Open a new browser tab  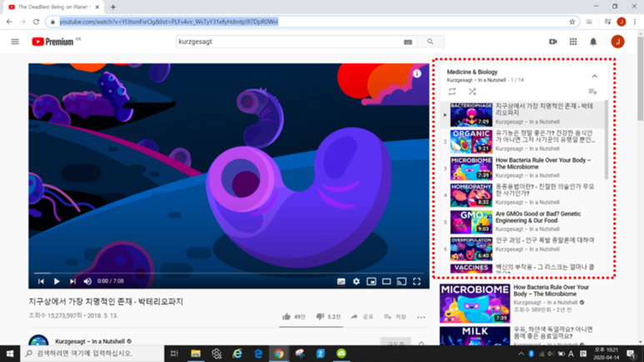point(113,7)
